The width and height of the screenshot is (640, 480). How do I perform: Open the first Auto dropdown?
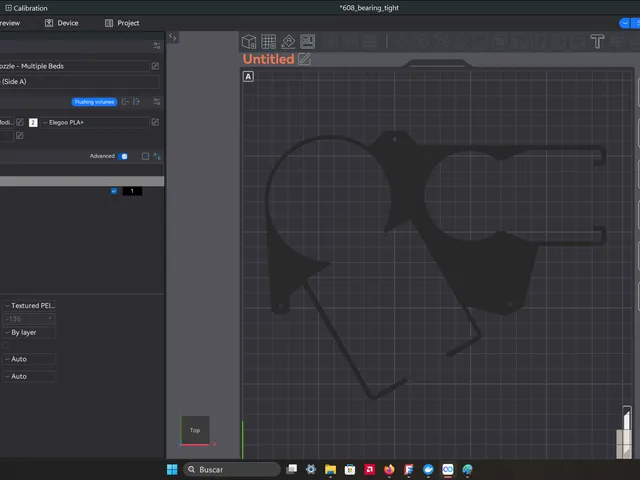29,359
